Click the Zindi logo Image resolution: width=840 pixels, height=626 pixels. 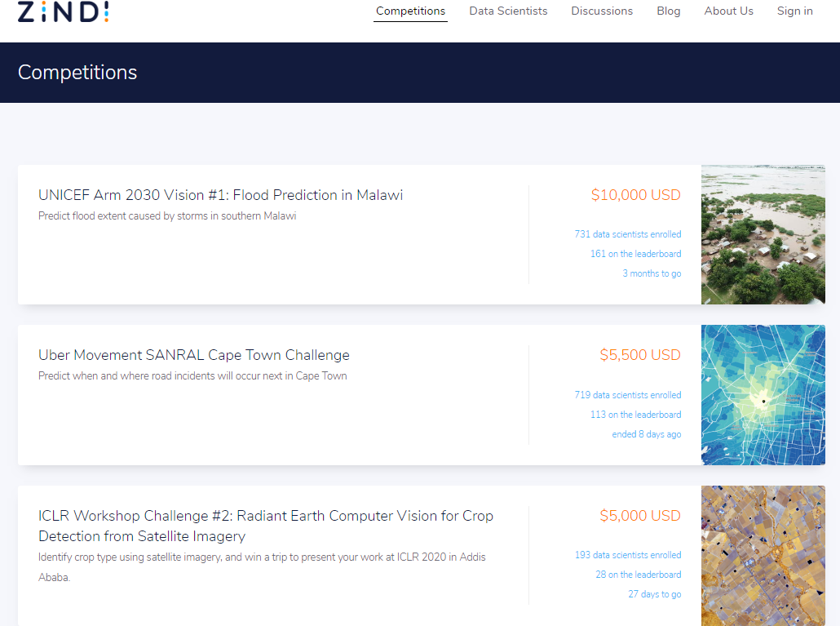click(x=63, y=11)
